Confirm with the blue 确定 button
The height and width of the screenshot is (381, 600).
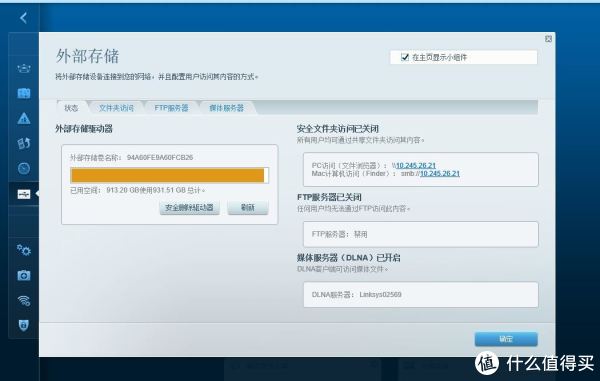pos(506,339)
